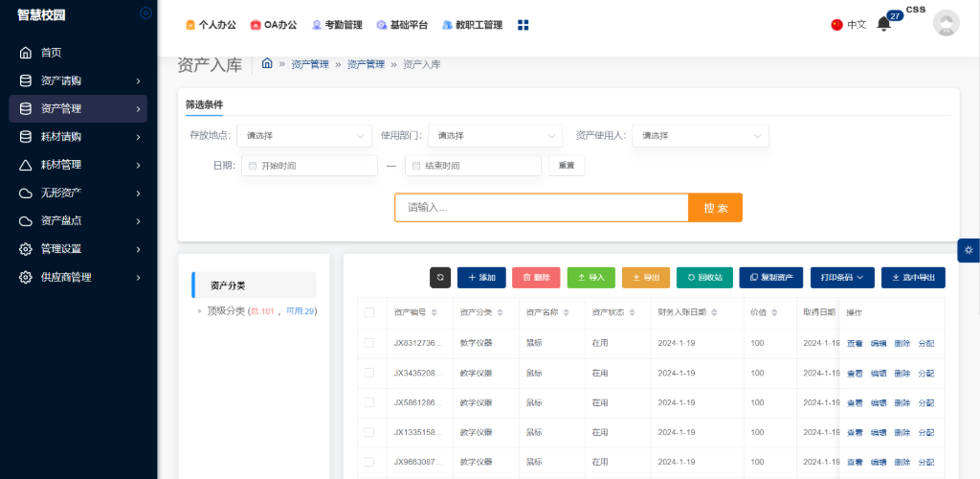Open the floating settings gear tab
This screenshot has height=479, width=980.
[969, 250]
